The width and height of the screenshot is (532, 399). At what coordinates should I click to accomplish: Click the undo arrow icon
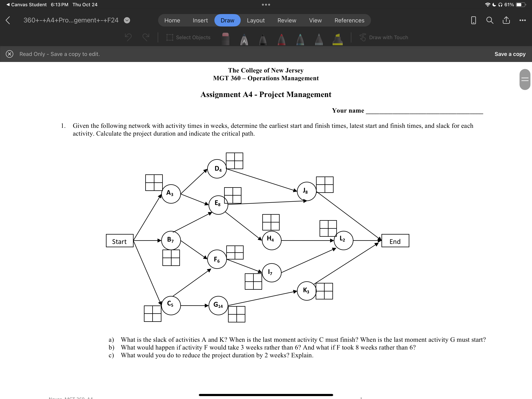click(128, 37)
